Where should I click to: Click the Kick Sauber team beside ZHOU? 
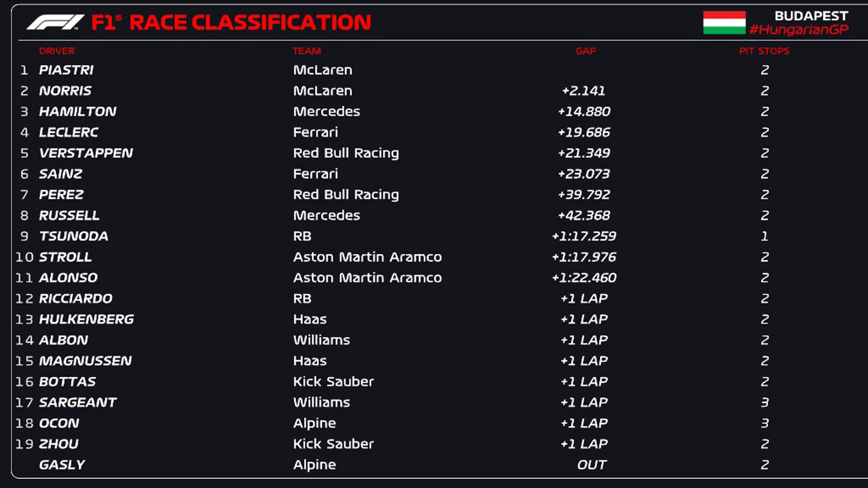point(333,444)
